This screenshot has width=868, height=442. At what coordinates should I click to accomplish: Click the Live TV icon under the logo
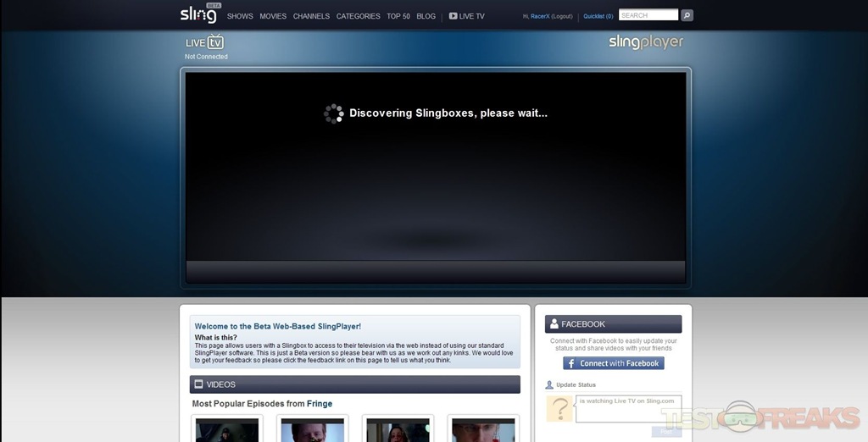pyautogui.click(x=204, y=42)
